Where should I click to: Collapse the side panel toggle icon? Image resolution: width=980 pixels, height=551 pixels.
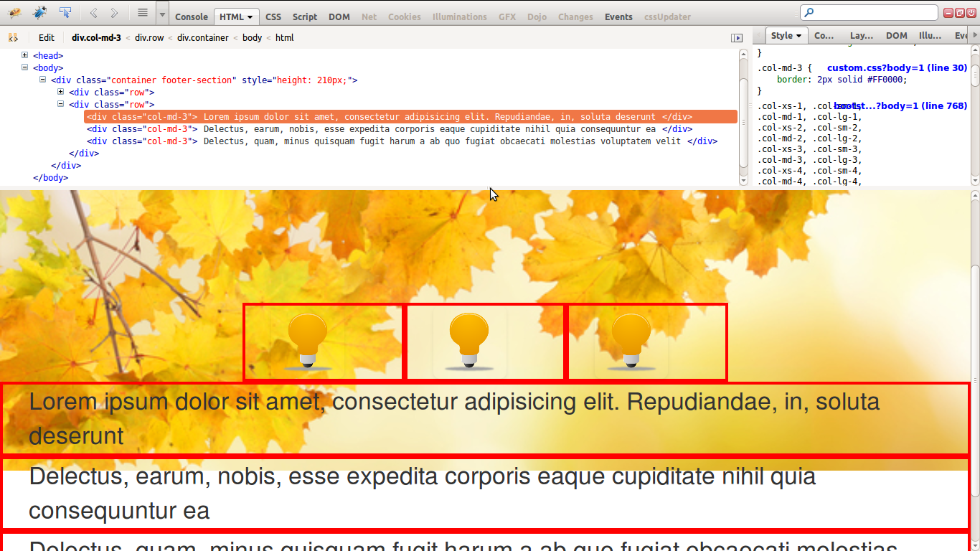click(x=737, y=38)
